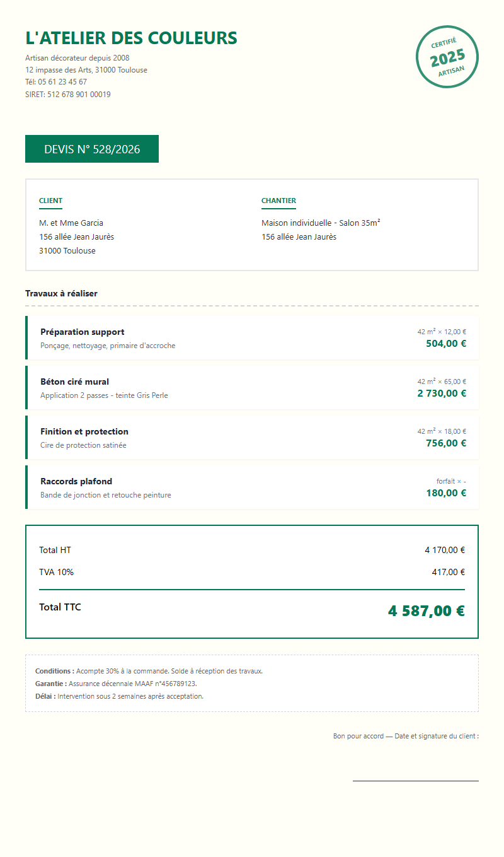Select the Béton ciré mural item
The height and width of the screenshot is (857, 504).
click(x=74, y=382)
